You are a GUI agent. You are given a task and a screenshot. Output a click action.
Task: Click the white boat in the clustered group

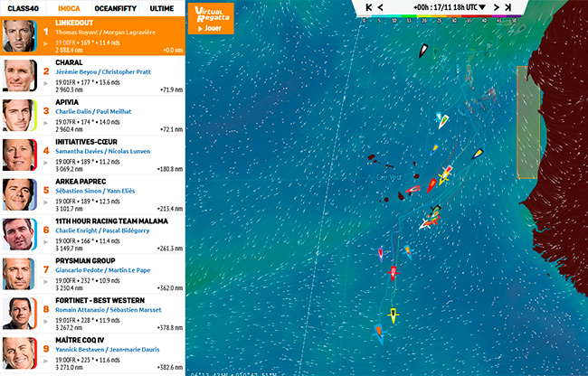click(424, 224)
